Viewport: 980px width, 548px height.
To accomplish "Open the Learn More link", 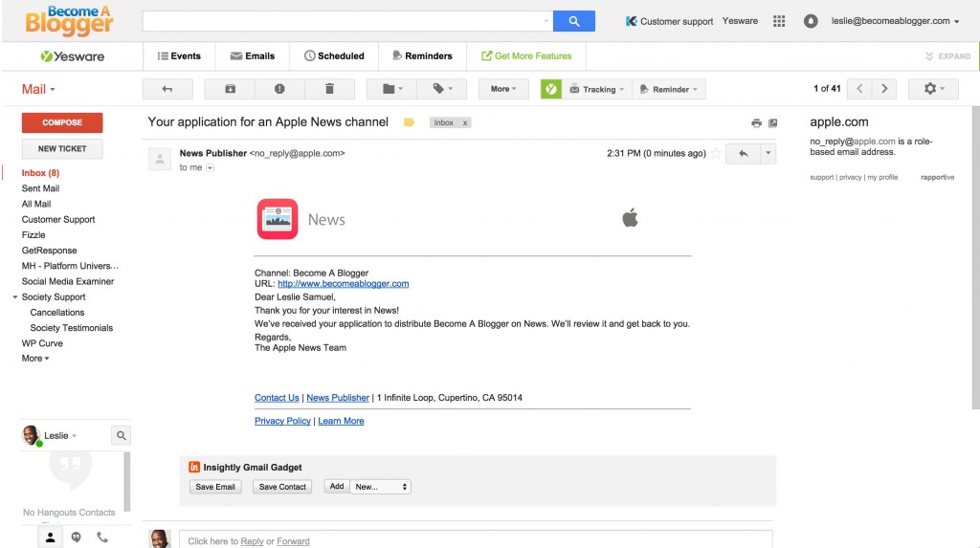I will pos(341,421).
